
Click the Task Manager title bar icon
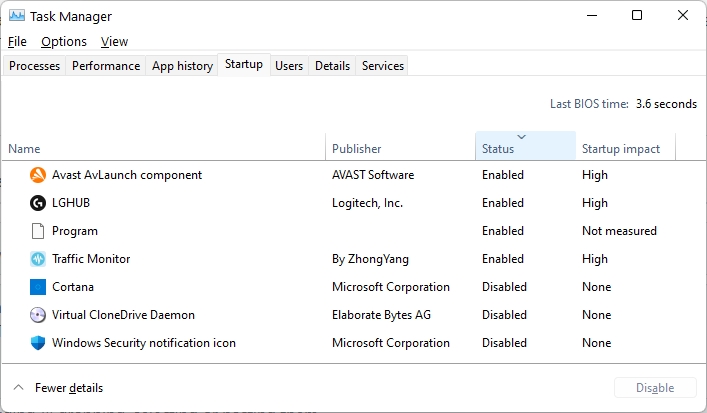coord(17,16)
